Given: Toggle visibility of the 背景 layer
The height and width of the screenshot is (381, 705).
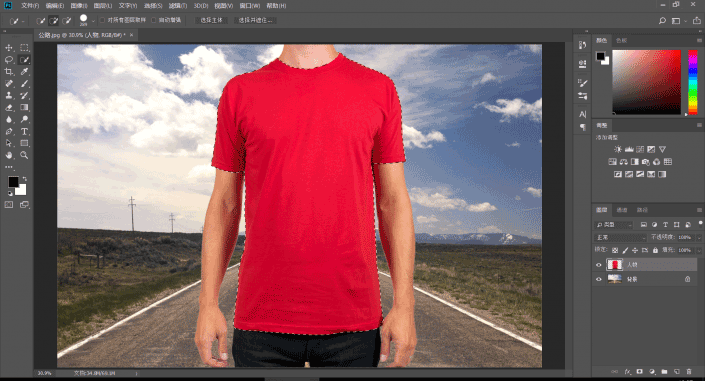Looking at the screenshot, I should coord(598,279).
